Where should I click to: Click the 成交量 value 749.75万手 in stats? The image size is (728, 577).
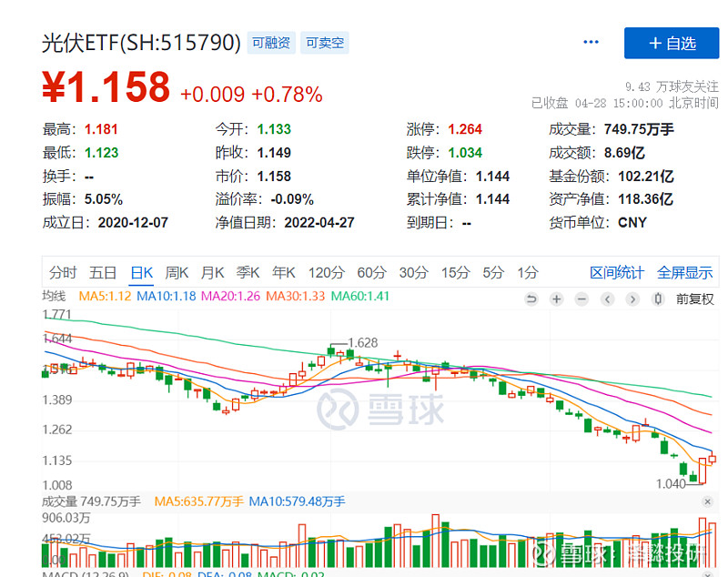point(639,129)
